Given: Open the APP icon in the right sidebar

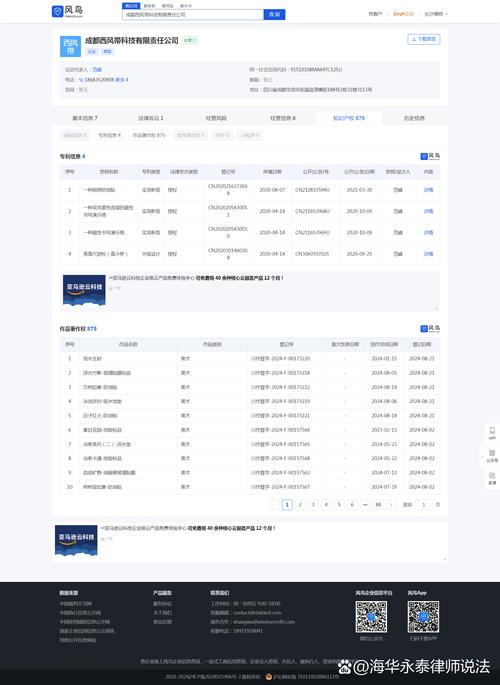Looking at the screenshot, I should point(492,433).
